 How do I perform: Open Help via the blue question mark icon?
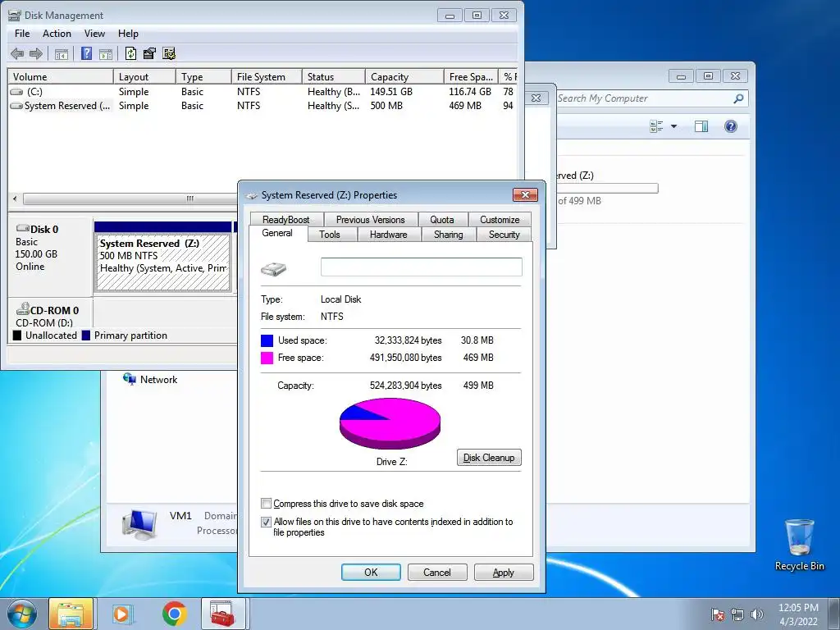click(x=86, y=53)
